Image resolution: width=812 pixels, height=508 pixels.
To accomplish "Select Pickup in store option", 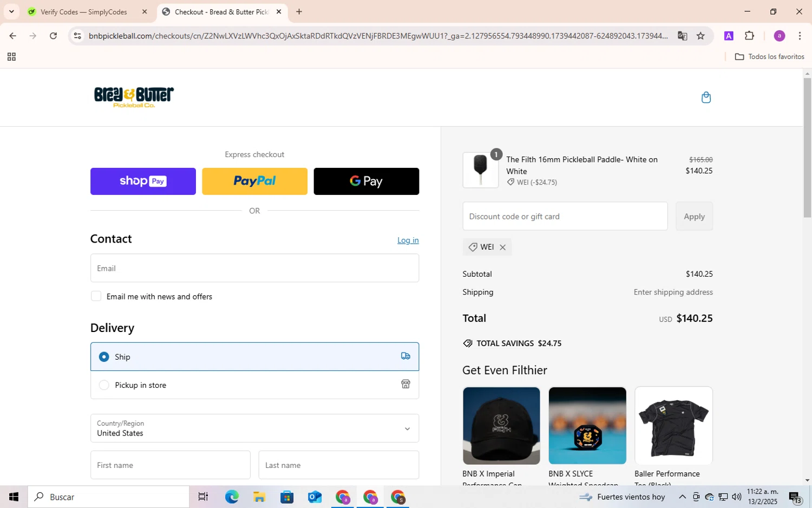I will click(254, 385).
